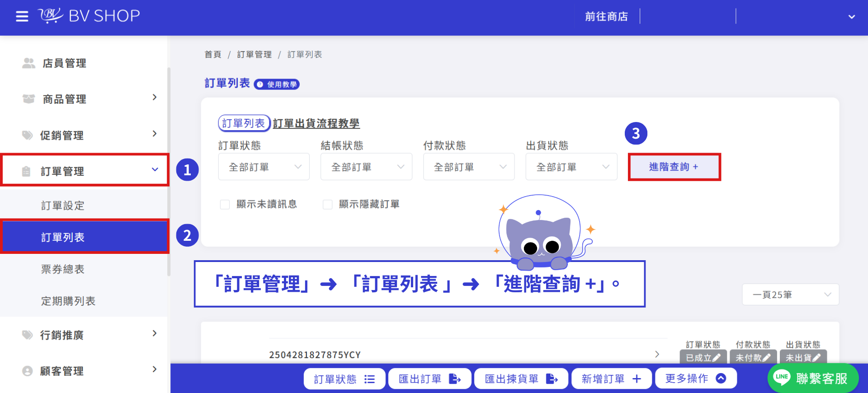Click the 顧客管理 person icon
868x393 pixels.
[x=27, y=371]
